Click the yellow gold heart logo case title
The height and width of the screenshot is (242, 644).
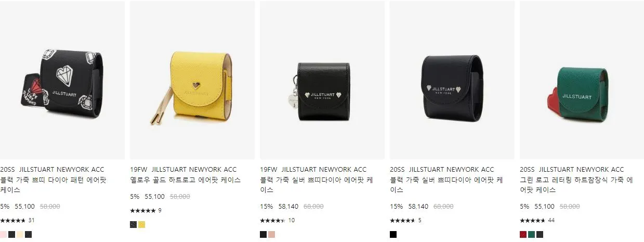click(186, 180)
